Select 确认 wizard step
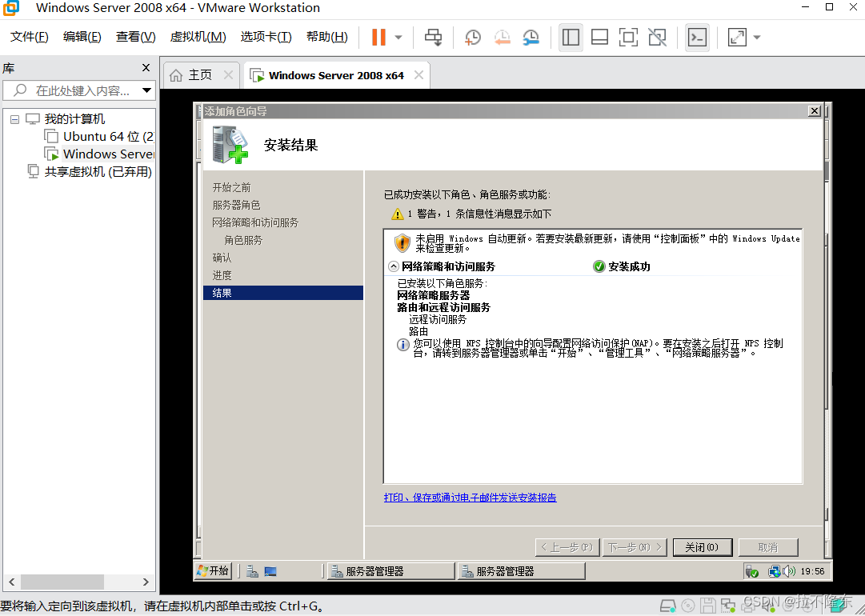865x616 pixels. [x=222, y=258]
